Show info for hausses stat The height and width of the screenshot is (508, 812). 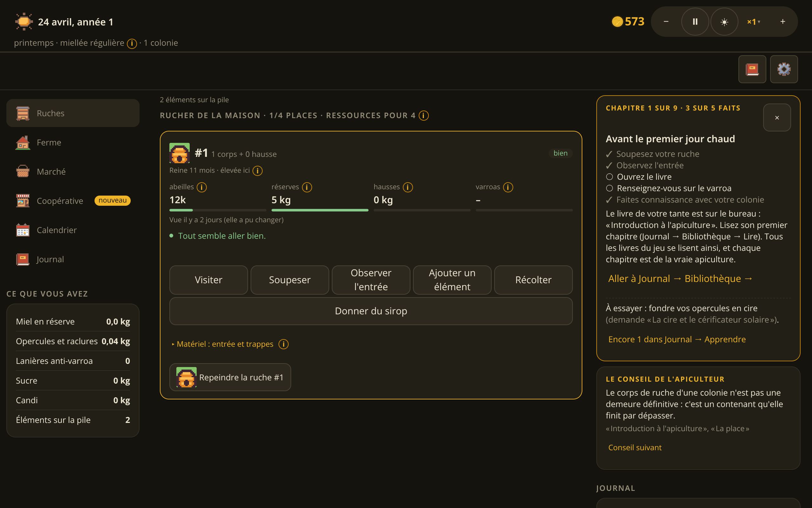click(x=408, y=187)
